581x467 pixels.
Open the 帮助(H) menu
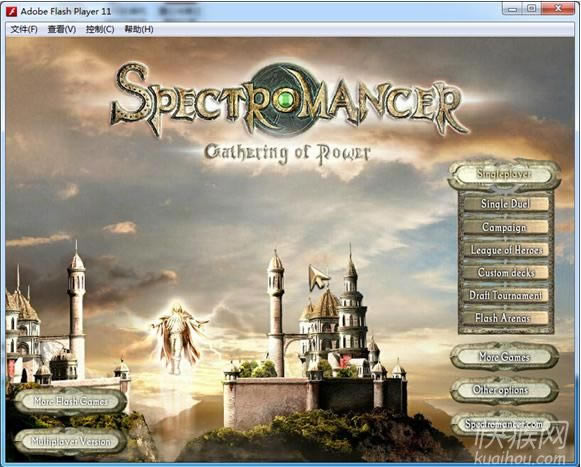(139, 29)
